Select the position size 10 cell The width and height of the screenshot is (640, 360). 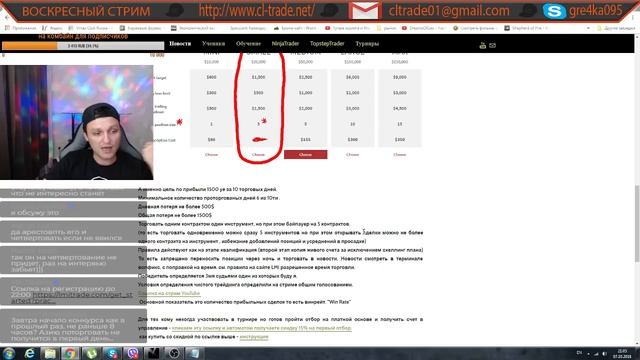coord(353,124)
